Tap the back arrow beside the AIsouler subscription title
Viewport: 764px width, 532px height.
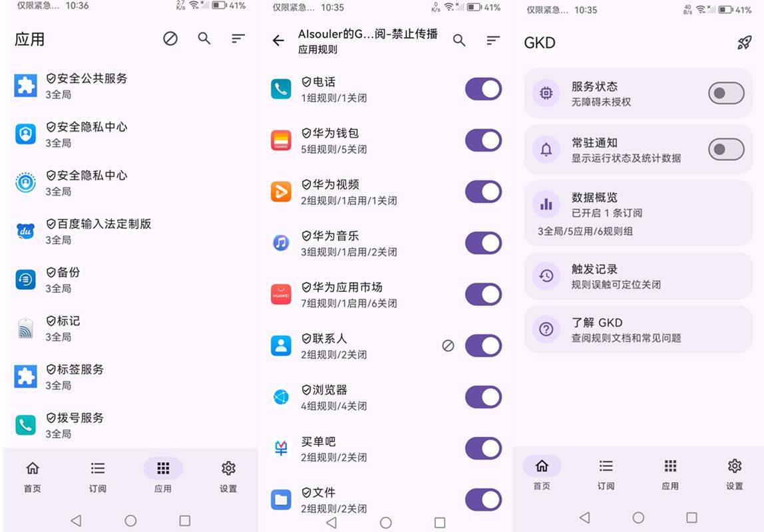pyautogui.click(x=278, y=41)
